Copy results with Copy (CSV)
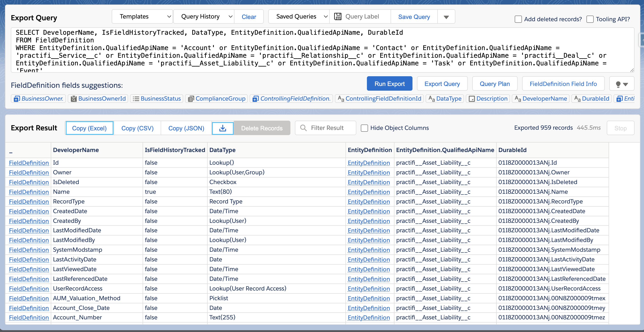 tap(137, 128)
